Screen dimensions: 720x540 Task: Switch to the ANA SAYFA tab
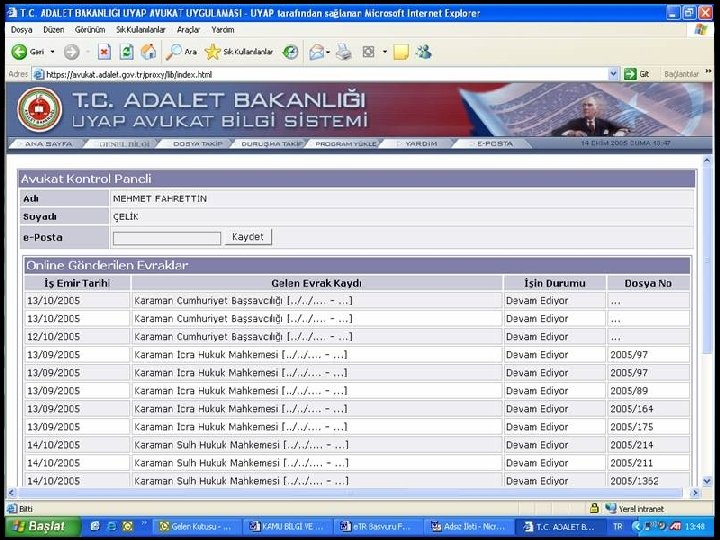tap(48, 144)
